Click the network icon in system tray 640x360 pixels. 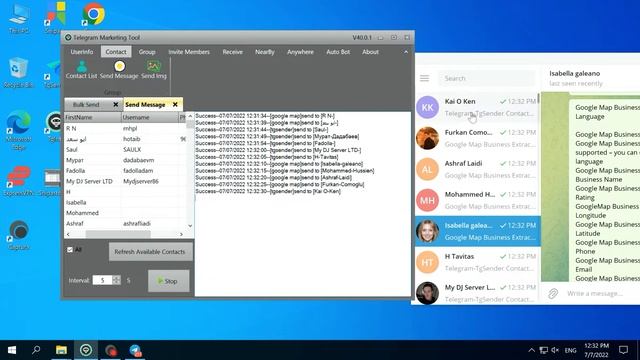[x=543, y=350]
